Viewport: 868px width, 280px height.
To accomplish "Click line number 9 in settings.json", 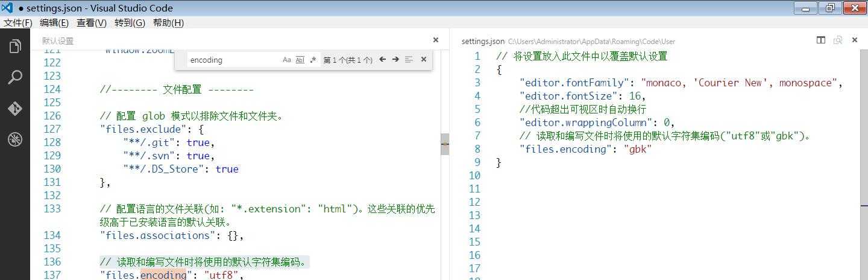I will tap(477, 162).
